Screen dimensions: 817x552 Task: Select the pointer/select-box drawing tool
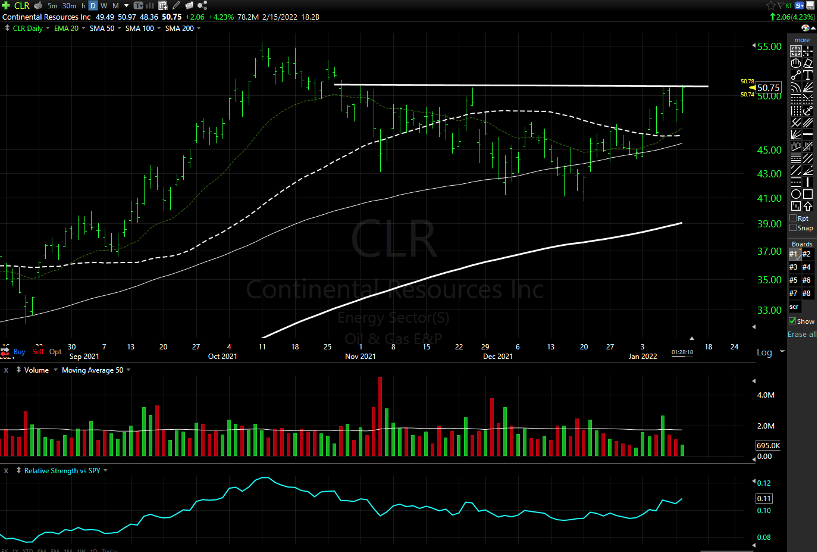coord(796,51)
